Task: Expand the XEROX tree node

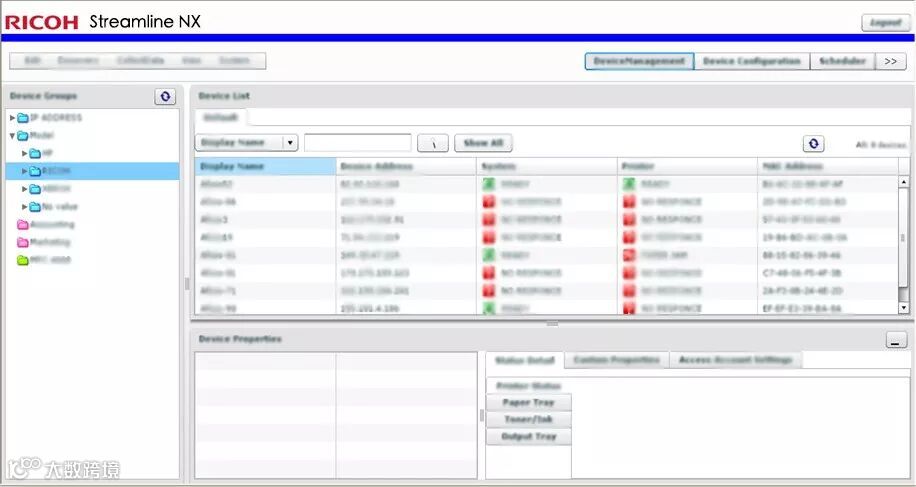Action: point(25,189)
